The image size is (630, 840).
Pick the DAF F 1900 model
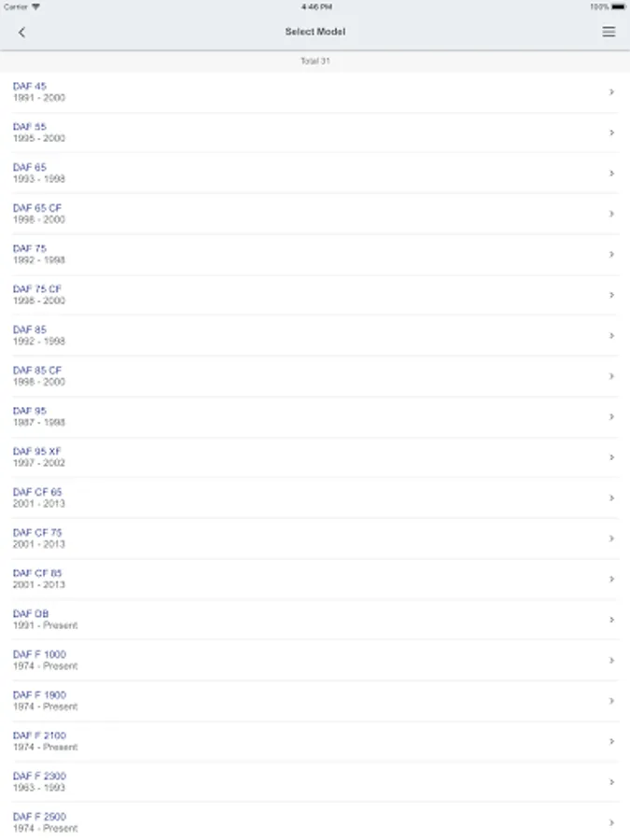pos(315,701)
